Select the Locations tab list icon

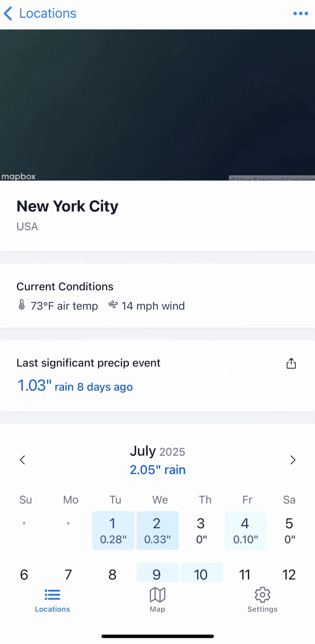tap(52, 595)
